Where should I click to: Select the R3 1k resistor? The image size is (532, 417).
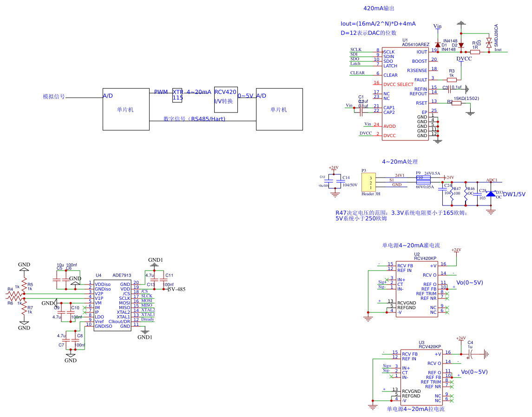(452, 79)
